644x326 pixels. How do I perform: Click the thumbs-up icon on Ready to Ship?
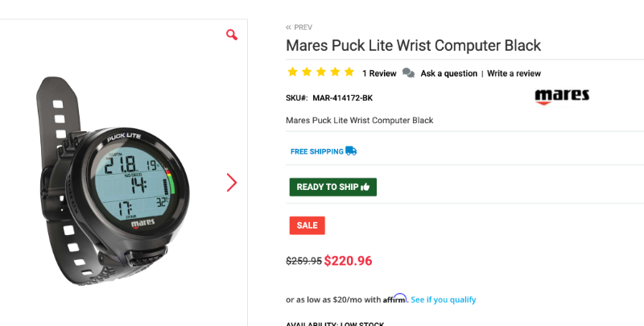point(365,187)
